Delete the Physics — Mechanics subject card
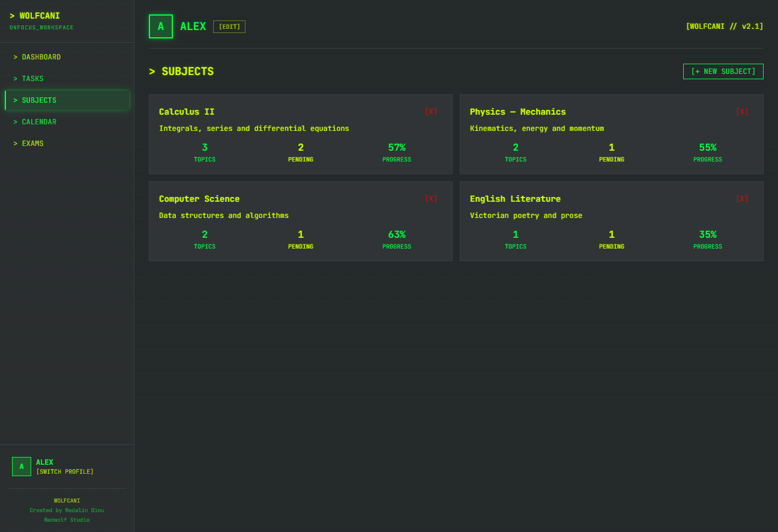The width and height of the screenshot is (778, 532). (x=742, y=112)
